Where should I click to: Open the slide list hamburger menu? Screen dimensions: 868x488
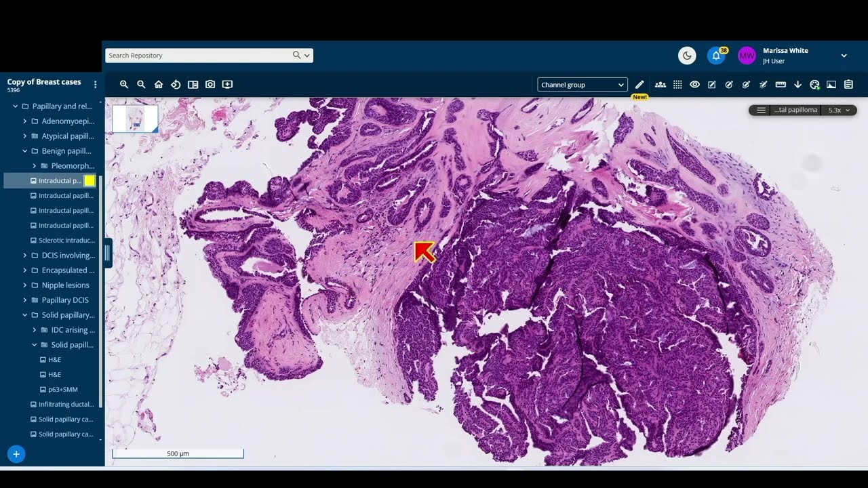tap(762, 110)
